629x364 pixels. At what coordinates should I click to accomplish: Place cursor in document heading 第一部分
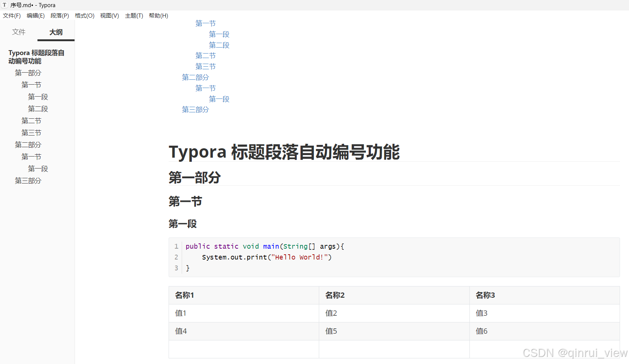tap(195, 178)
